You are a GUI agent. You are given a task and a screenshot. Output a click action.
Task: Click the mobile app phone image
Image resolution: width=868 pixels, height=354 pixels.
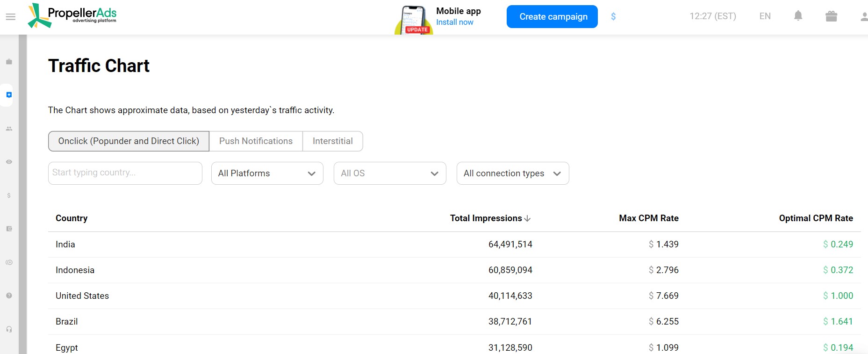414,20
